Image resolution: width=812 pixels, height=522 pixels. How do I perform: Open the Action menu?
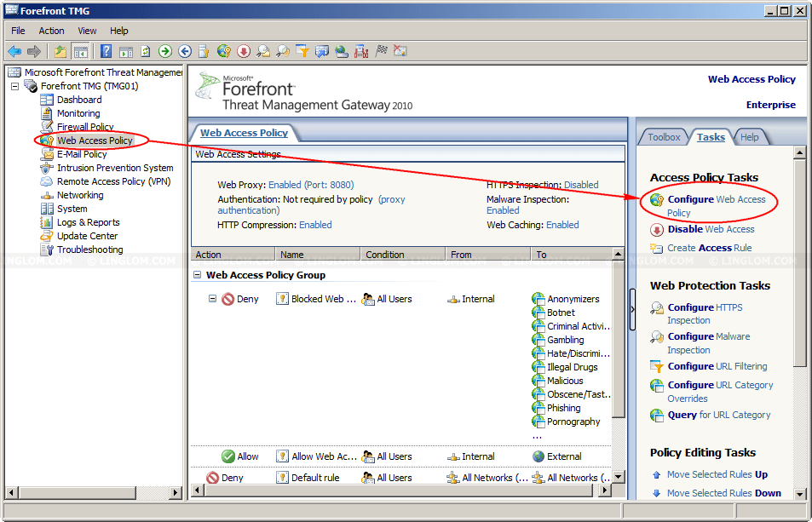click(52, 31)
